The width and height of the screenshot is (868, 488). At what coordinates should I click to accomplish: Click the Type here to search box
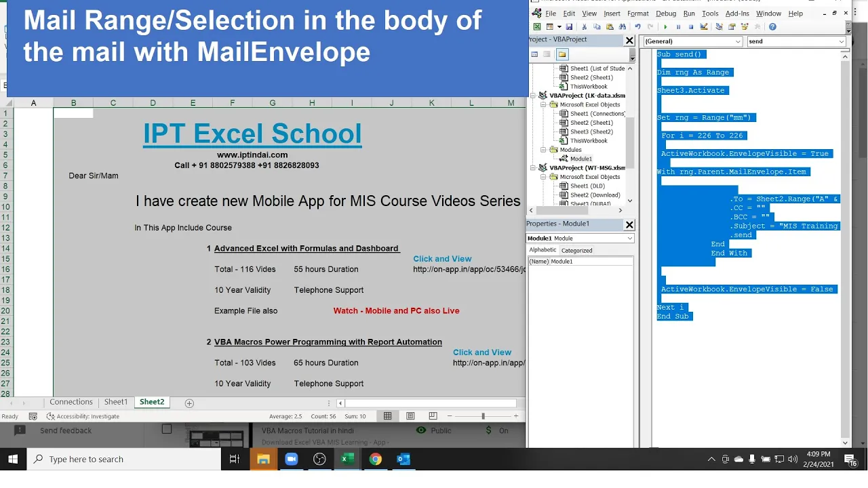pyautogui.click(x=124, y=459)
